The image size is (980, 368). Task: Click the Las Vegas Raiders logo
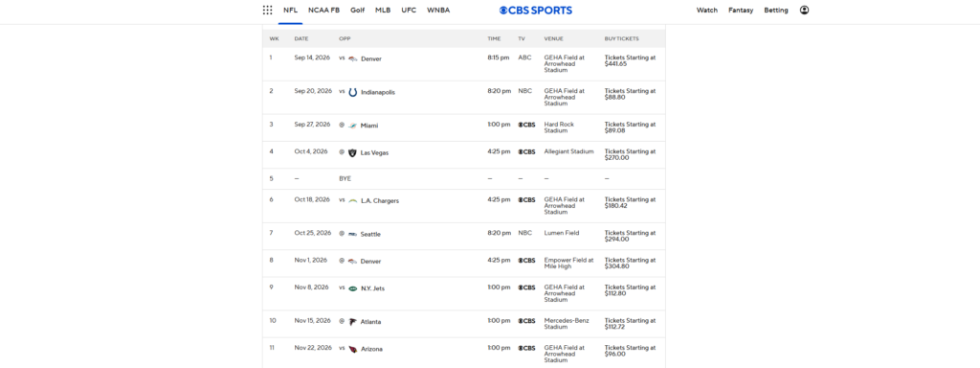pos(352,152)
